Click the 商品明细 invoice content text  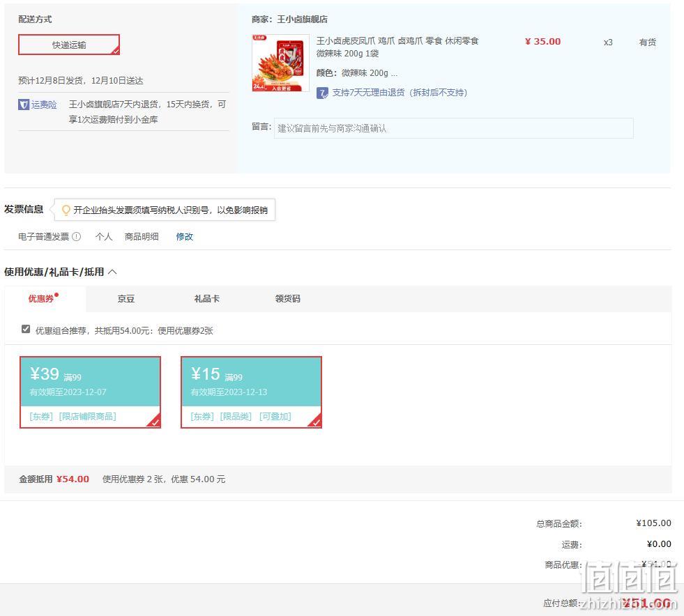[142, 237]
